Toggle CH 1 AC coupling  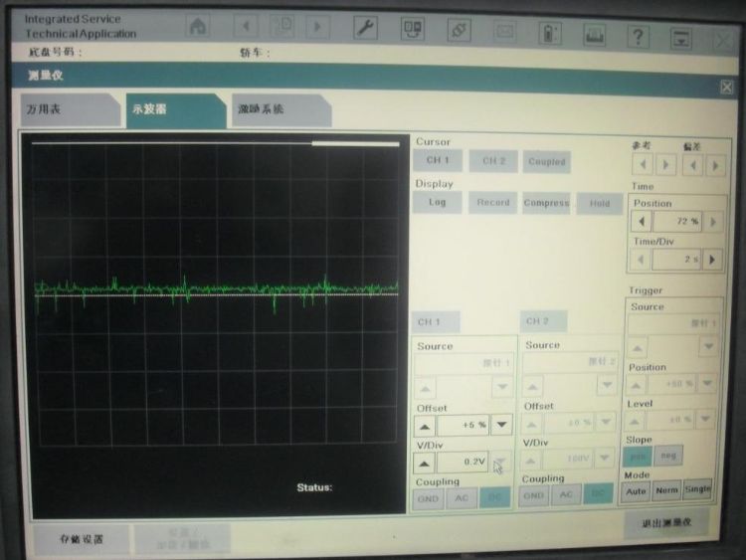[x=462, y=498]
